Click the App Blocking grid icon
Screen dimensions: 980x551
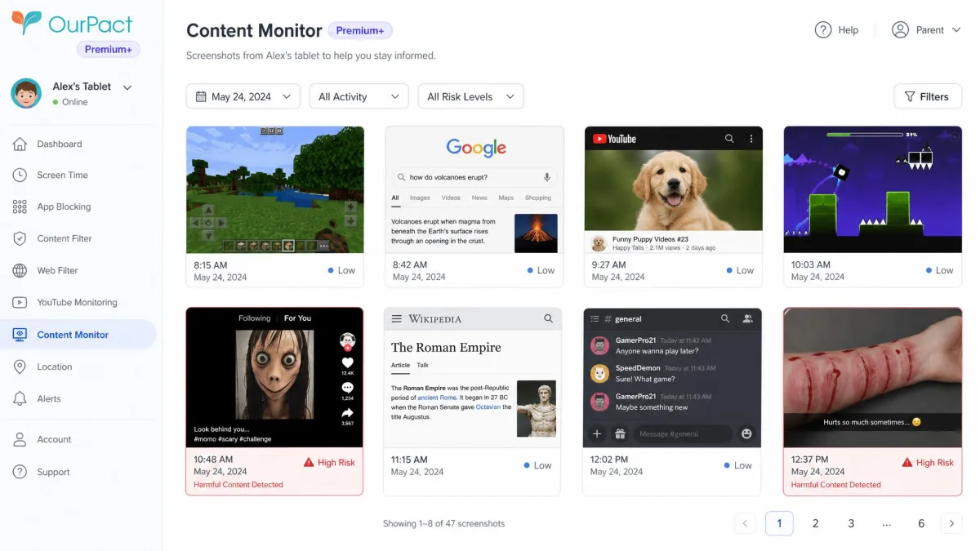(20, 207)
